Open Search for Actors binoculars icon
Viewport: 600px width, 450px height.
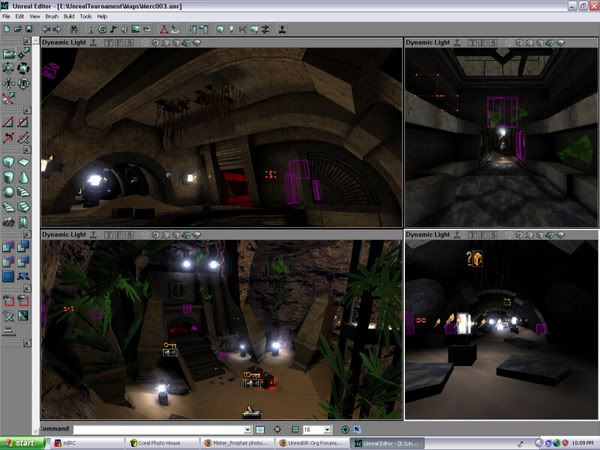pos(74,29)
